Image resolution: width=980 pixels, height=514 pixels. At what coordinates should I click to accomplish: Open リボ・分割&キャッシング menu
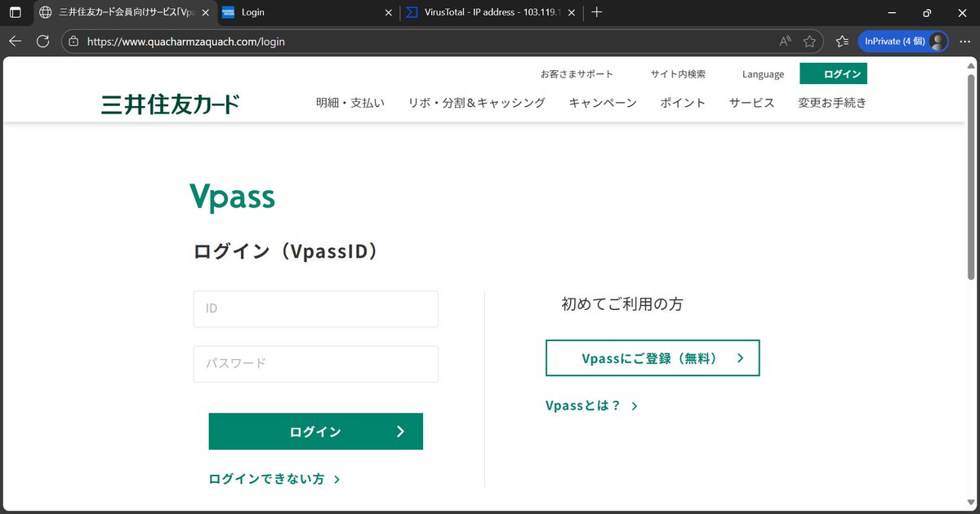477,103
